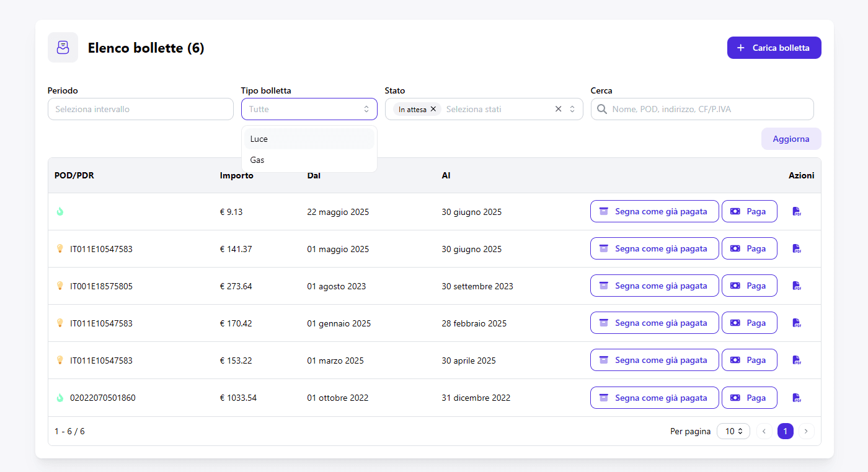The width and height of the screenshot is (868, 472).
Task: Expand the Stato multi-select dropdown
Action: click(x=572, y=109)
